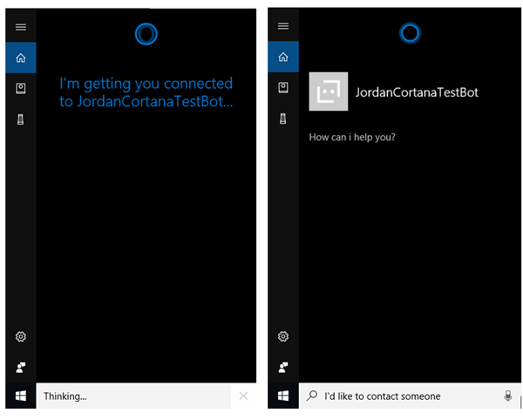
Task: Open Settings gear in the left Cortana window
Action: click(21, 336)
